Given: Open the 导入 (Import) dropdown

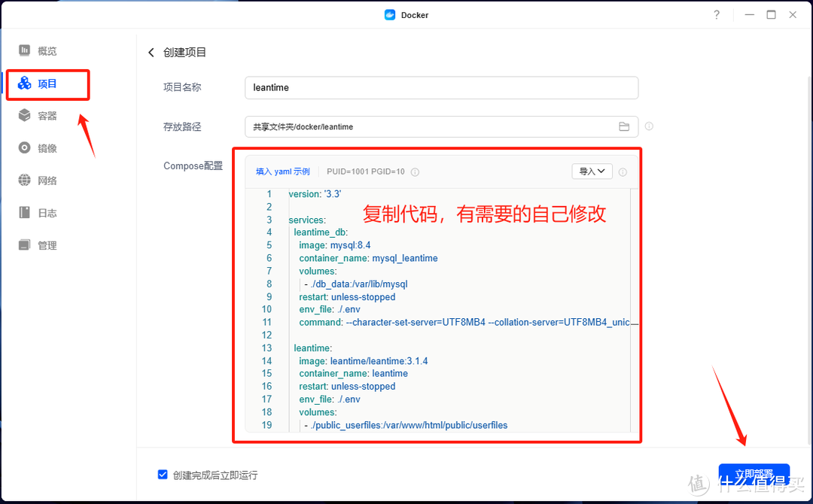Looking at the screenshot, I should 592,171.
